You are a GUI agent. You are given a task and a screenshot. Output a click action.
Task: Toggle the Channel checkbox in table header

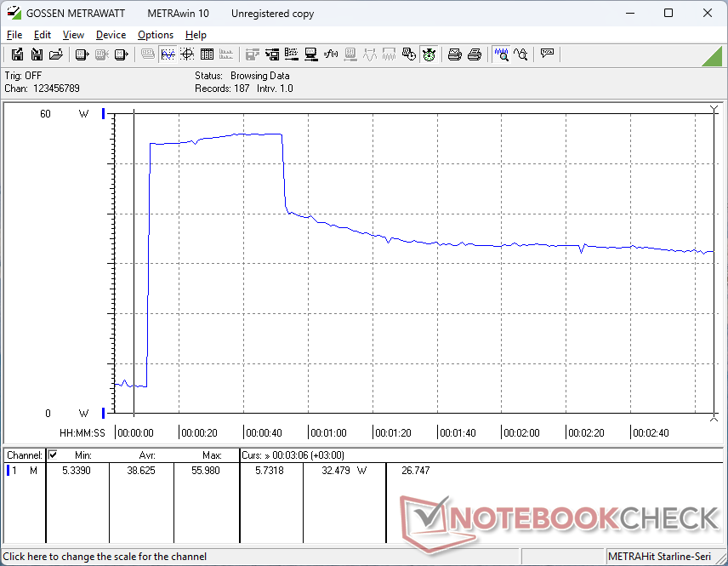(53, 455)
